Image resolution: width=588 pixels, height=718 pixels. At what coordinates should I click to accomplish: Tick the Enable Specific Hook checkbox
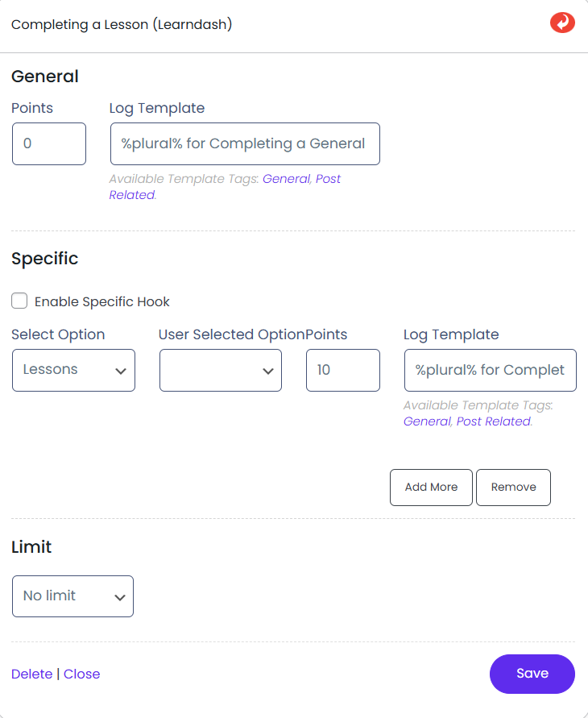click(19, 301)
